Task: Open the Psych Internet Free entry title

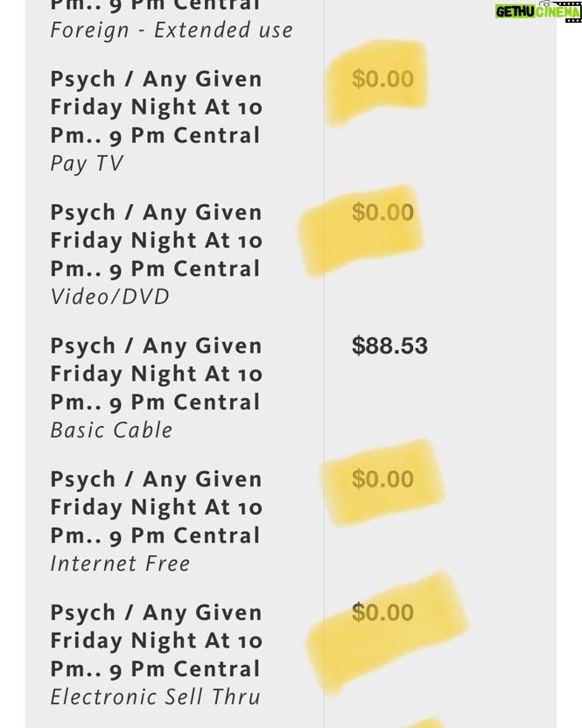Action: click(157, 507)
